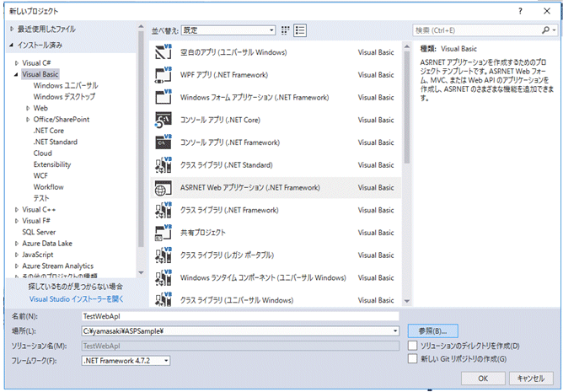Click the search magnifier icon
The image size is (563, 392).
545,30
